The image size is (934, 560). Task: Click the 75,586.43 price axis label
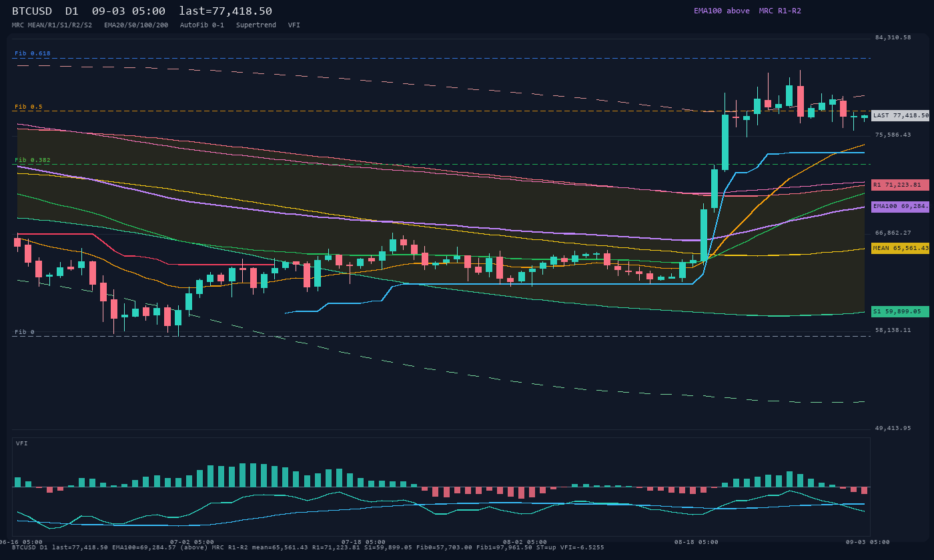click(893, 135)
